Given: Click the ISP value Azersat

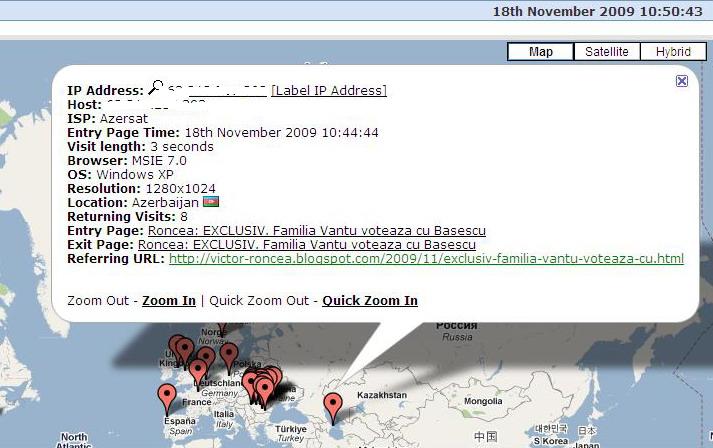Looking at the screenshot, I should click(x=124, y=119).
